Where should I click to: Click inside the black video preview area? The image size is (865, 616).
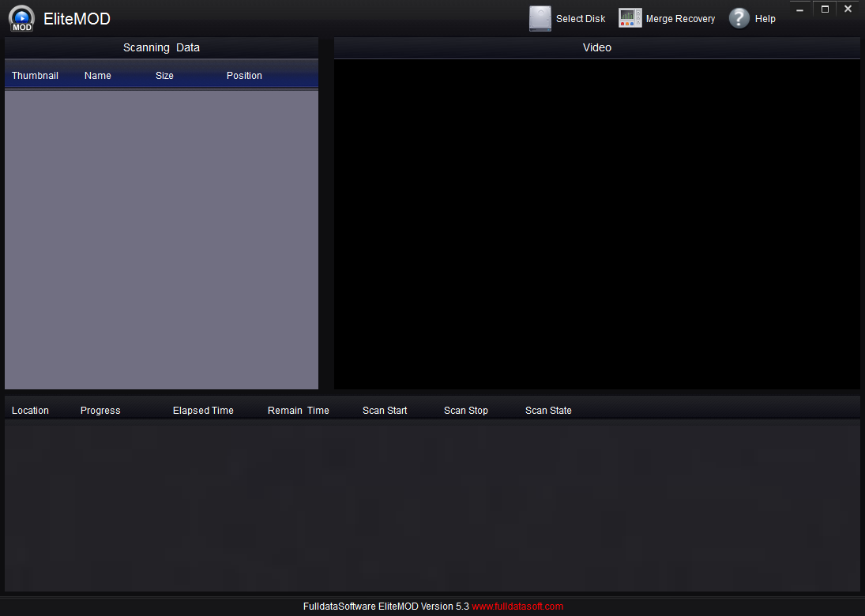click(x=597, y=224)
